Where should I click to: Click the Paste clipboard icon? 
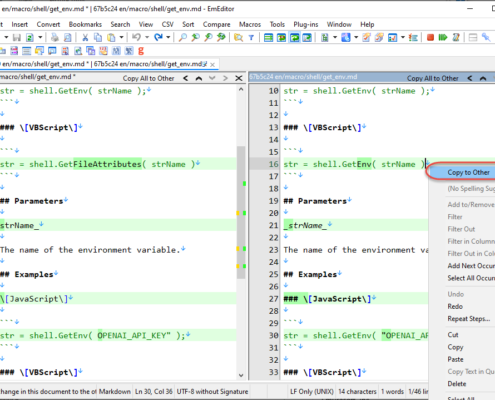[111, 38]
